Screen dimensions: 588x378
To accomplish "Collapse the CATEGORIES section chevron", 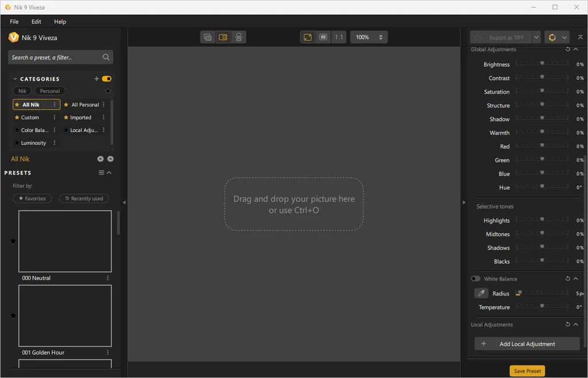I will 15,79.
